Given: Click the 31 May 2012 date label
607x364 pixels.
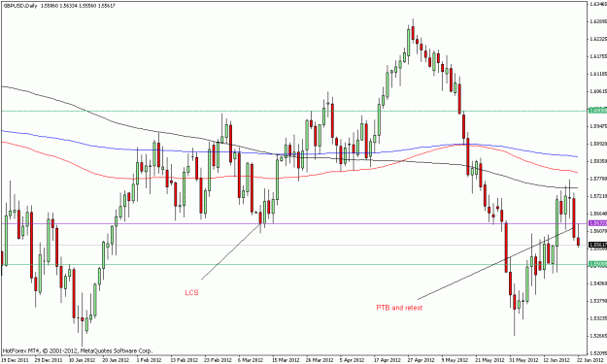Looking at the screenshot, I should point(523,360).
